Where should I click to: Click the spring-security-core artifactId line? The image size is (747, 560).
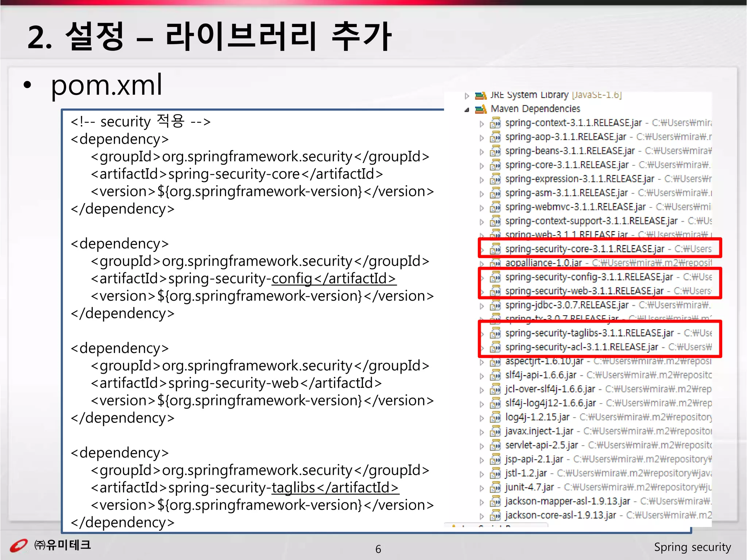coord(237,174)
